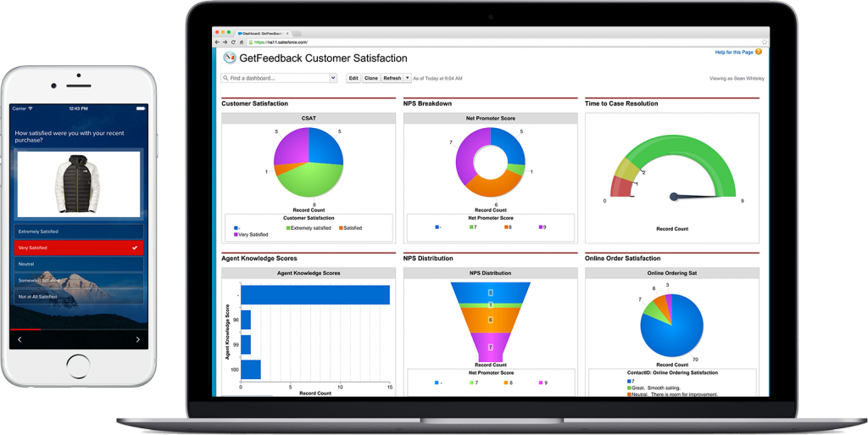
Task: Click purple 9 swatch in NPS Distribution legend
Action: [540, 382]
